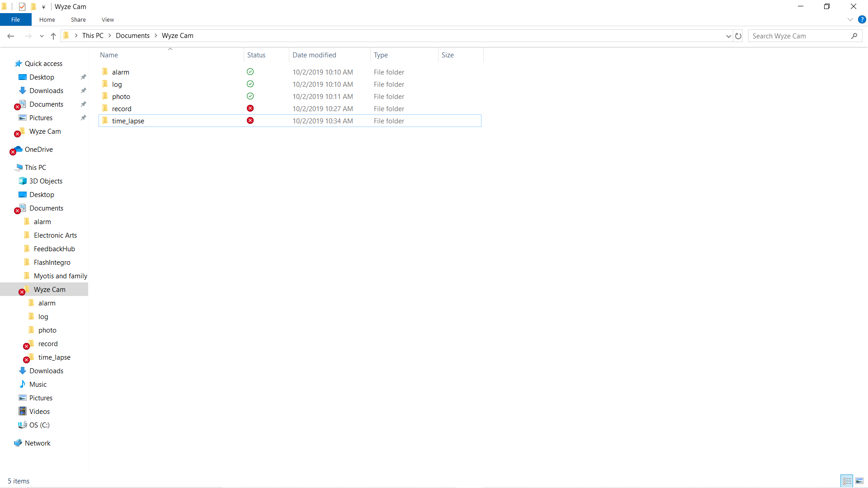Switch to details view button
The height and width of the screenshot is (488, 868).
[x=847, y=481]
